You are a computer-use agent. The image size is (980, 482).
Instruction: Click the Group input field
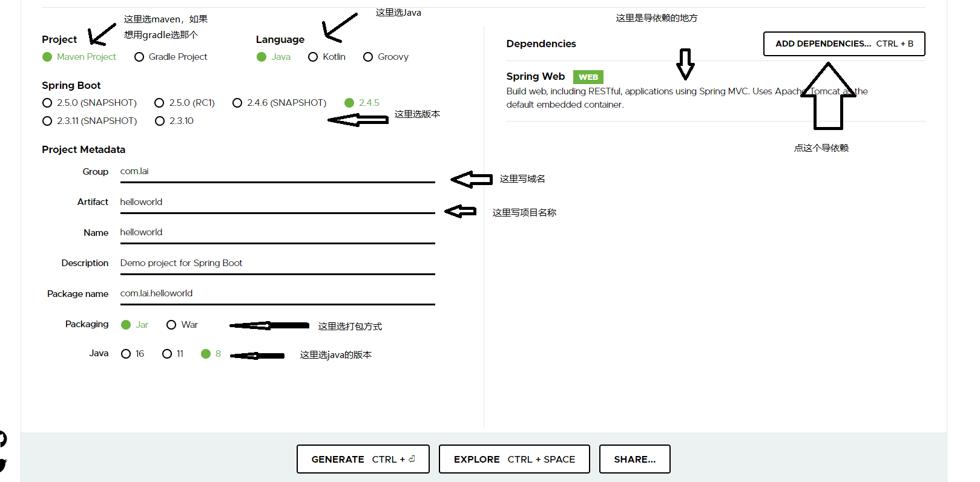pos(277,172)
